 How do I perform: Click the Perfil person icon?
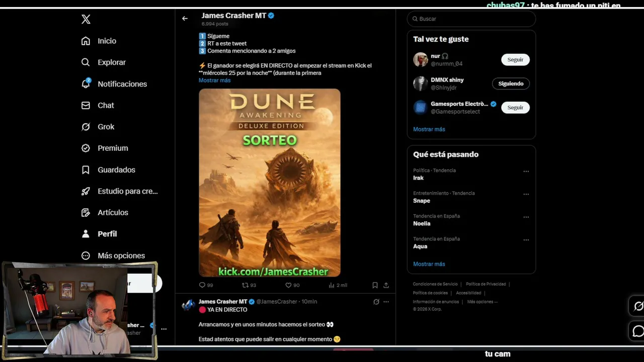point(86,234)
